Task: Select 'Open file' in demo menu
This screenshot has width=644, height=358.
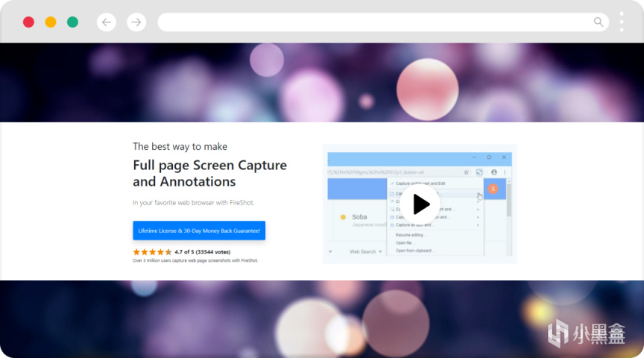Action: 405,243
